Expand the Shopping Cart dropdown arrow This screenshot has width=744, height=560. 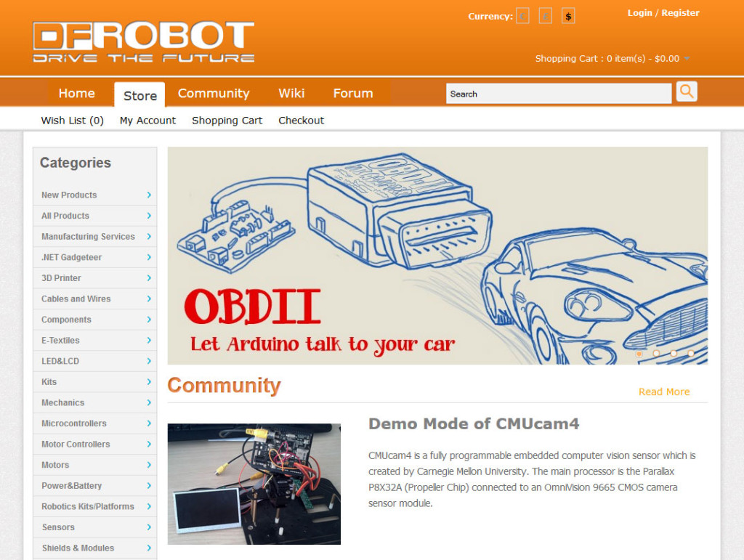[687, 59]
